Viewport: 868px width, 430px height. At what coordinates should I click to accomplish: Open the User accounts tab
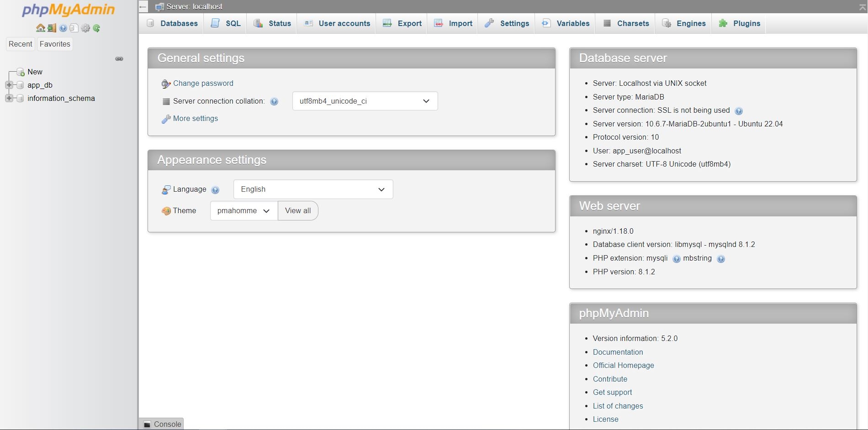click(x=337, y=24)
